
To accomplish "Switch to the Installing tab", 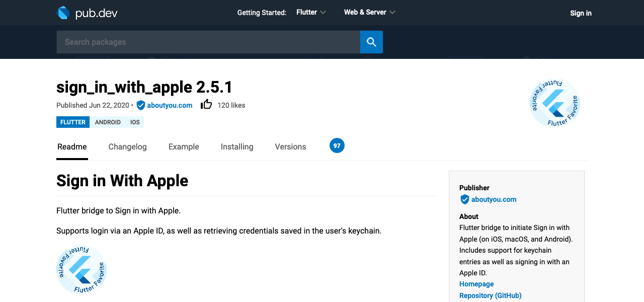I will pyautogui.click(x=237, y=146).
